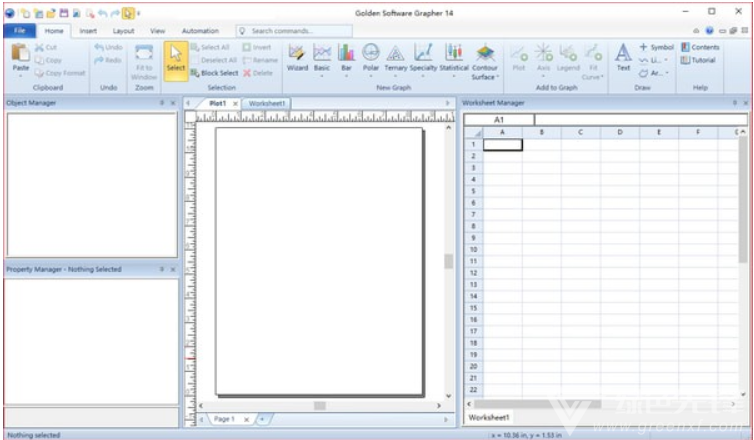Expand the Line draw tool dropdown
The width and height of the screenshot is (754, 440).
click(666, 60)
